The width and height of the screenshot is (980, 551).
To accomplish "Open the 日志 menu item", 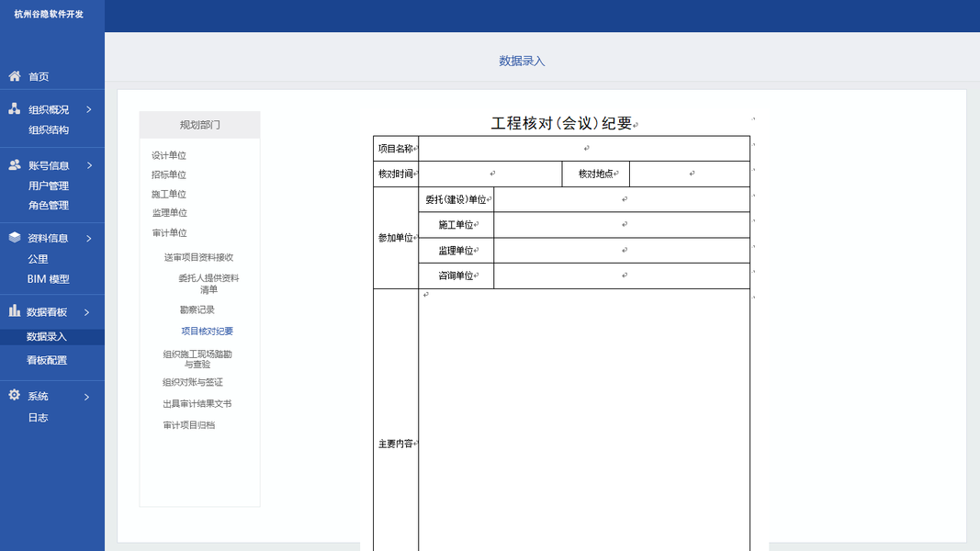I will 38,417.
